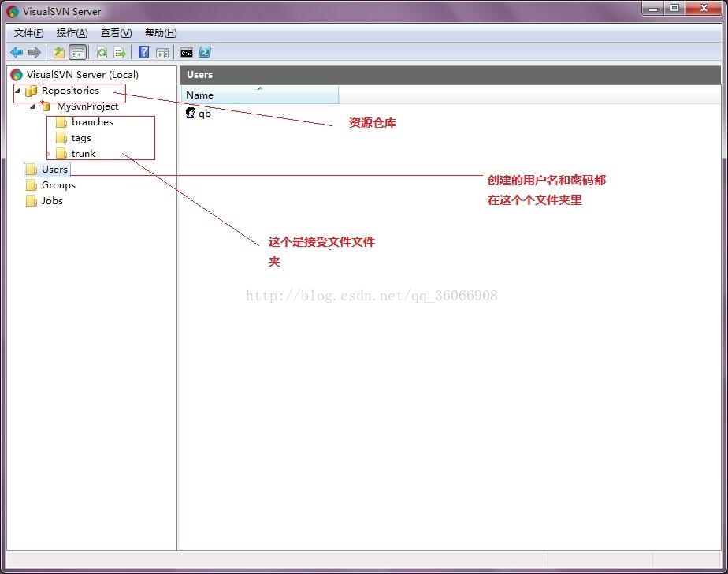Select VisualSVN Server (Local) root node
Image resolution: width=728 pixels, height=574 pixels.
[x=83, y=74]
